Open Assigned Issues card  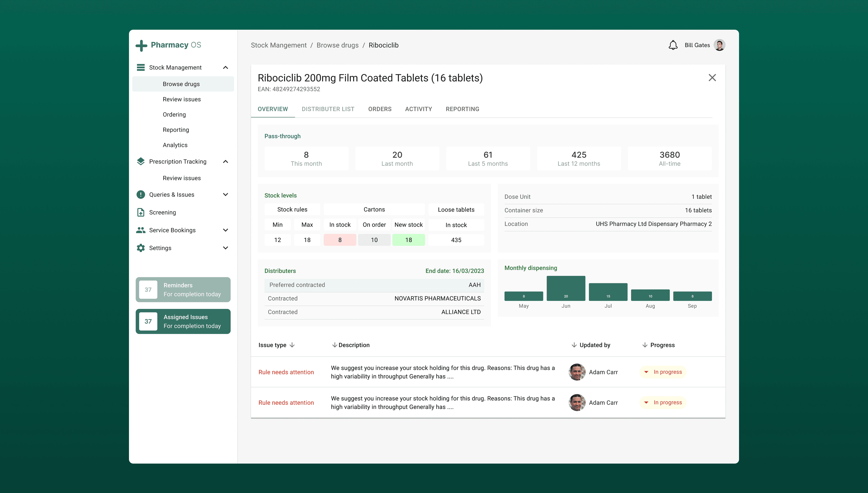183,321
